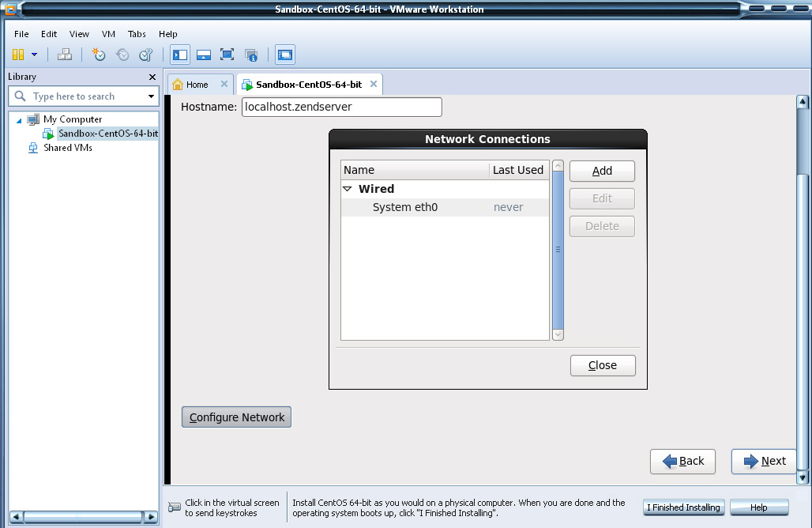Click the keyboard hint icon in status bar
Image resolution: width=812 pixels, height=528 pixels.
(175, 507)
